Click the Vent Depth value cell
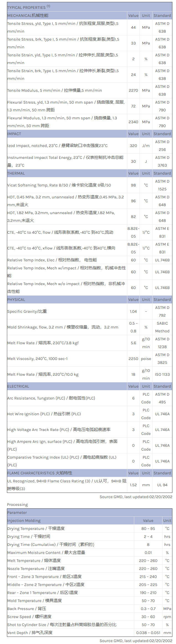The height and width of the screenshot is (644, 176). pyautogui.click(x=148, y=633)
